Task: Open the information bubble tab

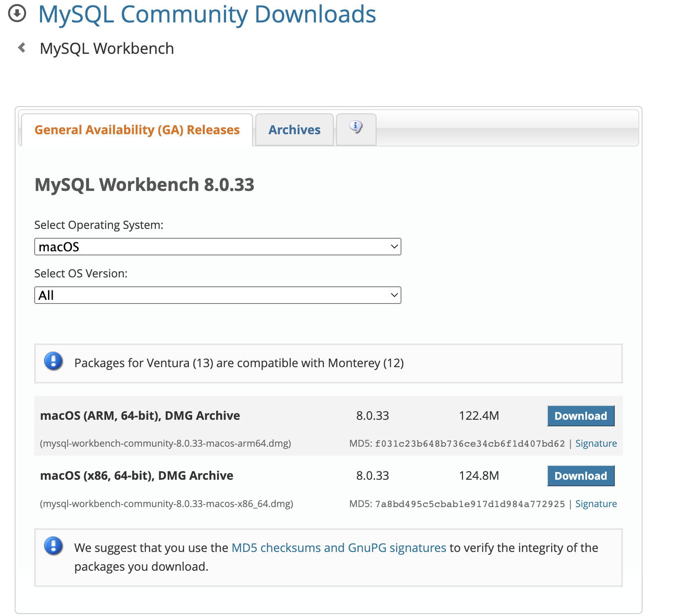Action: [x=356, y=129]
